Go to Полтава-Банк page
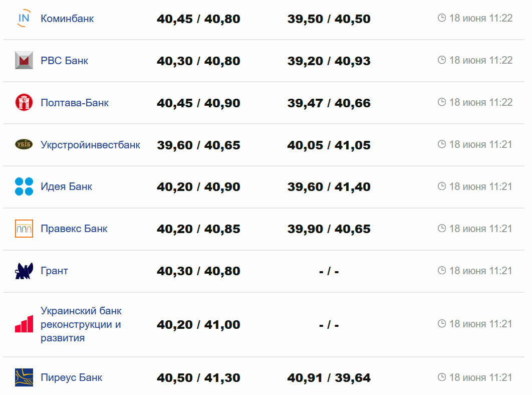This screenshot has width=532, height=395. pyautogui.click(x=75, y=103)
